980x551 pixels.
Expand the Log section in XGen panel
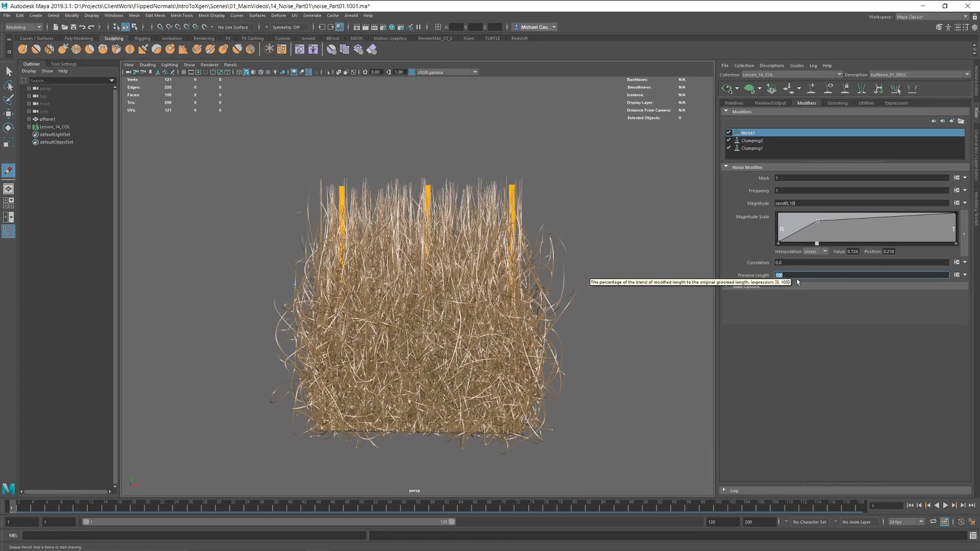[x=724, y=490]
